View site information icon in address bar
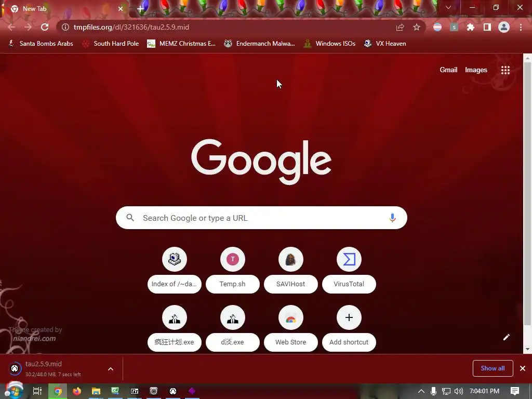The image size is (532, 399). tap(65, 27)
